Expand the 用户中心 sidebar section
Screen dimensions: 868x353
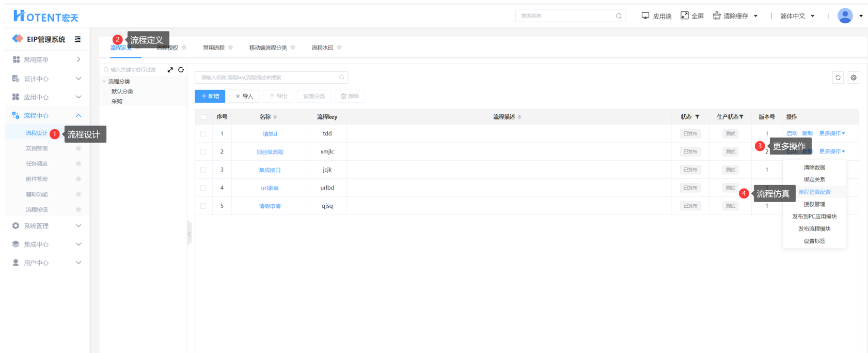[x=46, y=263]
